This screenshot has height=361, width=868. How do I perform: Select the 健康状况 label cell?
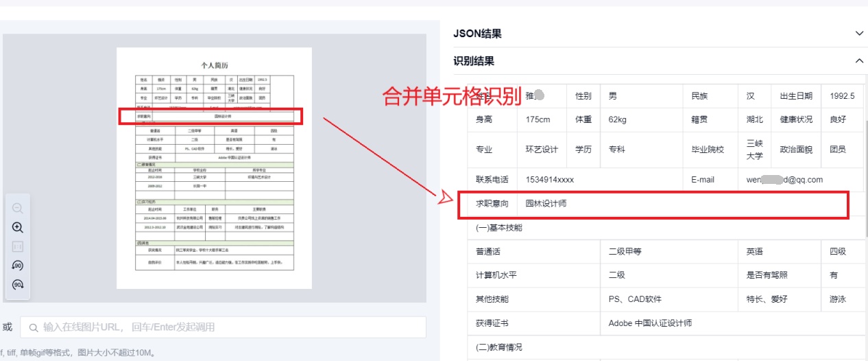(796, 119)
